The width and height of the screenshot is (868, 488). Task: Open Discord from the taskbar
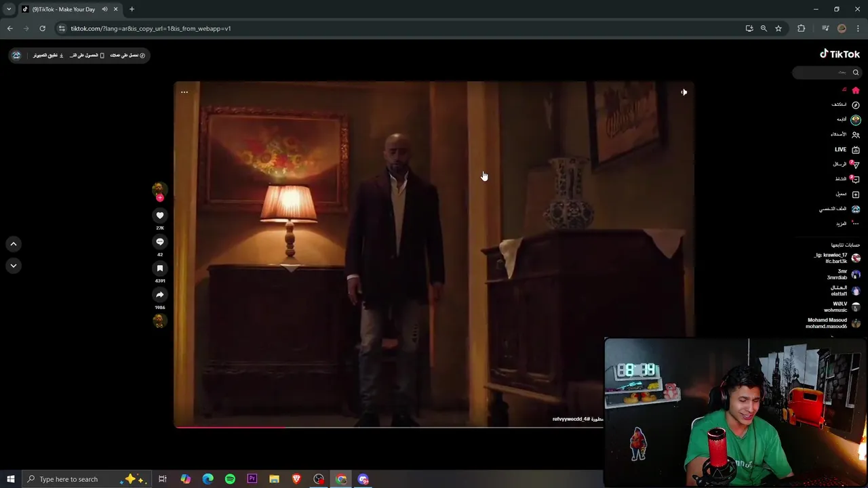363,479
